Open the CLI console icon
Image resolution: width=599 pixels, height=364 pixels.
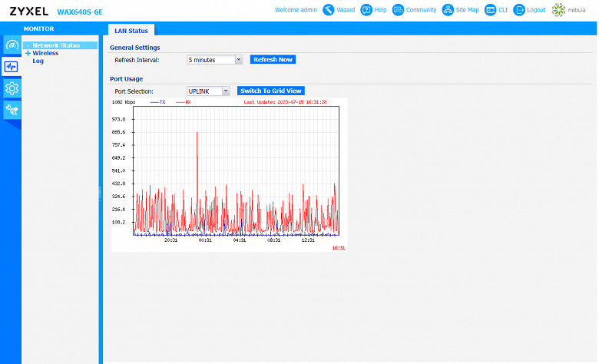[490, 10]
